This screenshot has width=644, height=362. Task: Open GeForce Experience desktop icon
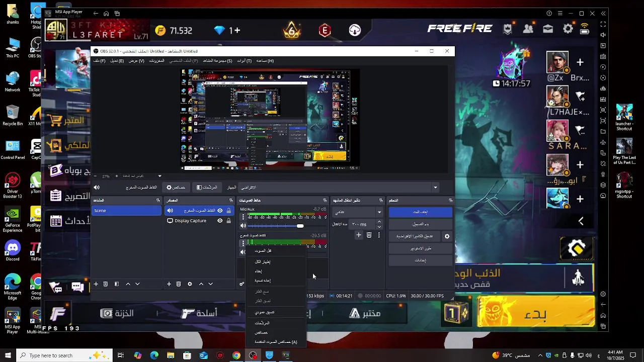[13, 219]
